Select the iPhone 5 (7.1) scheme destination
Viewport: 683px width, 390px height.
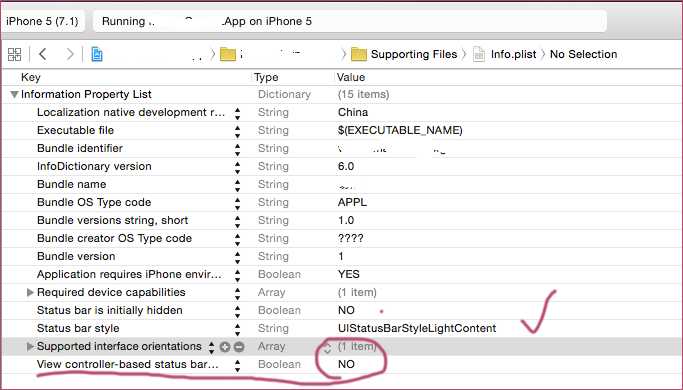(x=42, y=21)
